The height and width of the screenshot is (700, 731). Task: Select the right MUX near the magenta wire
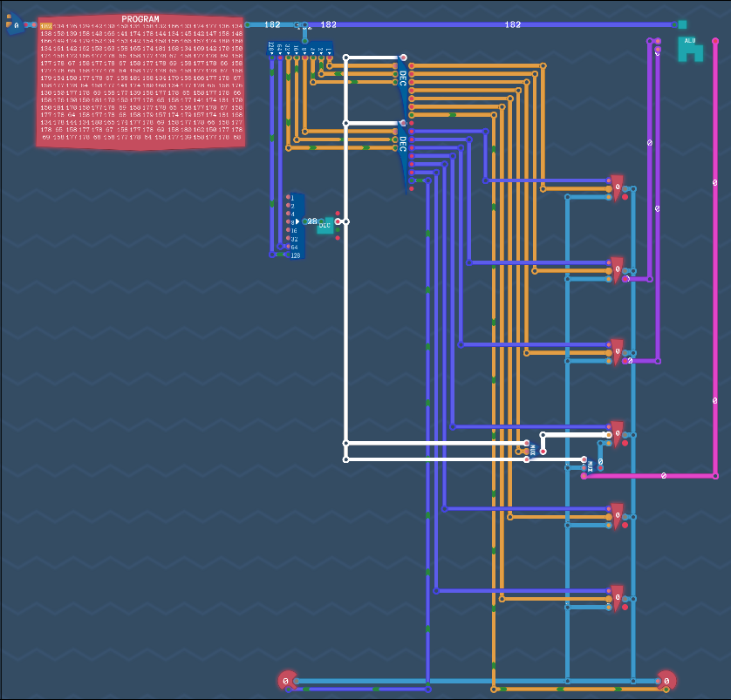(590, 466)
